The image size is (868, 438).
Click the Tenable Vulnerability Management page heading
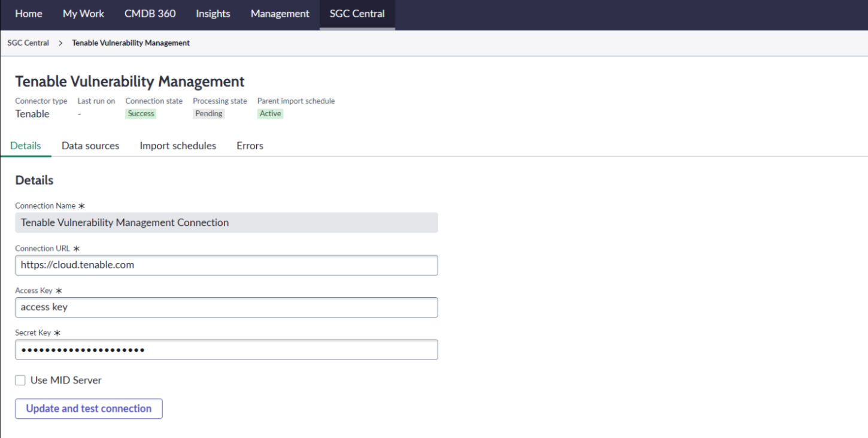point(130,81)
